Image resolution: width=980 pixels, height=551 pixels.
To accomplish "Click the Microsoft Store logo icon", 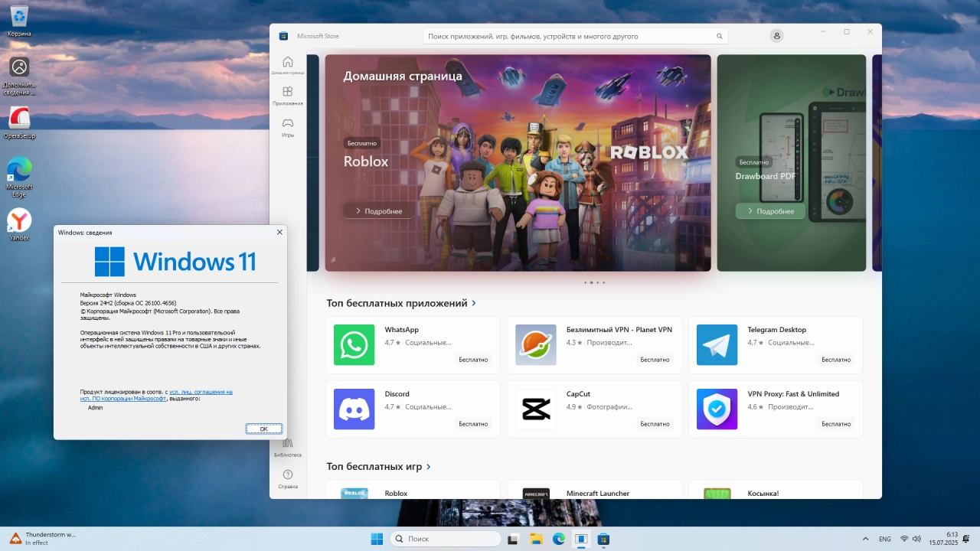I will click(283, 36).
